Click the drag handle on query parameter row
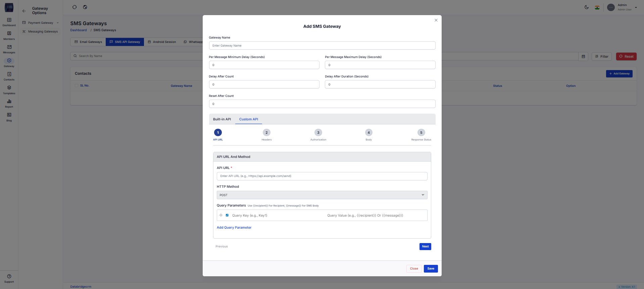This screenshot has width=644, height=289. click(x=221, y=215)
